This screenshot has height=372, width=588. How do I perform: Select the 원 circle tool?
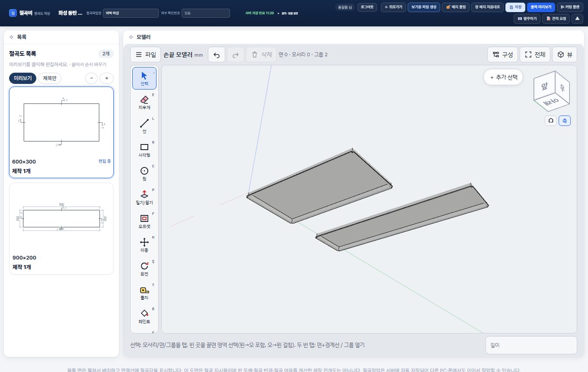click(144, 173)
